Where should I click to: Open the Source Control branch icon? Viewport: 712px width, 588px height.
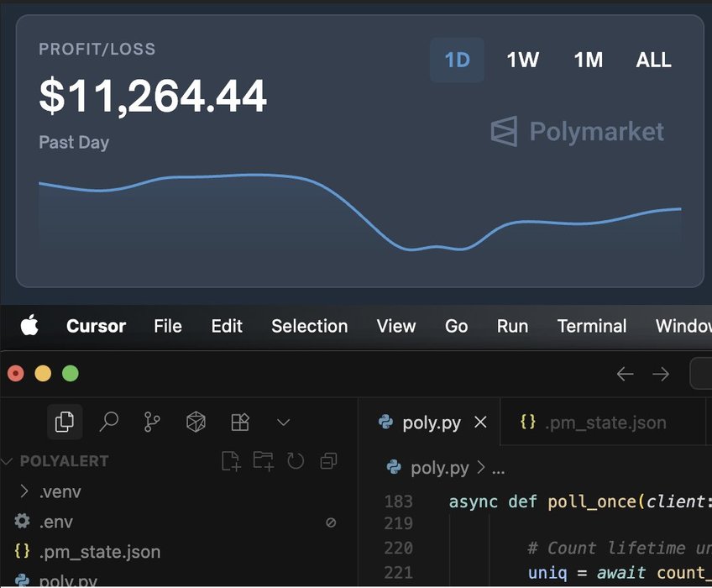pos(152,422)
